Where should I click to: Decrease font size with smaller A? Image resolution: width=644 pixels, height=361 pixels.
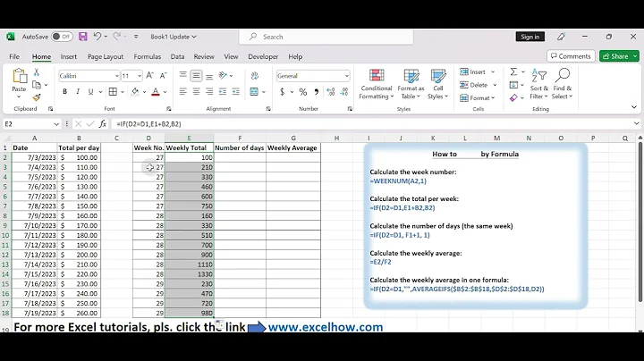[163, 75]
